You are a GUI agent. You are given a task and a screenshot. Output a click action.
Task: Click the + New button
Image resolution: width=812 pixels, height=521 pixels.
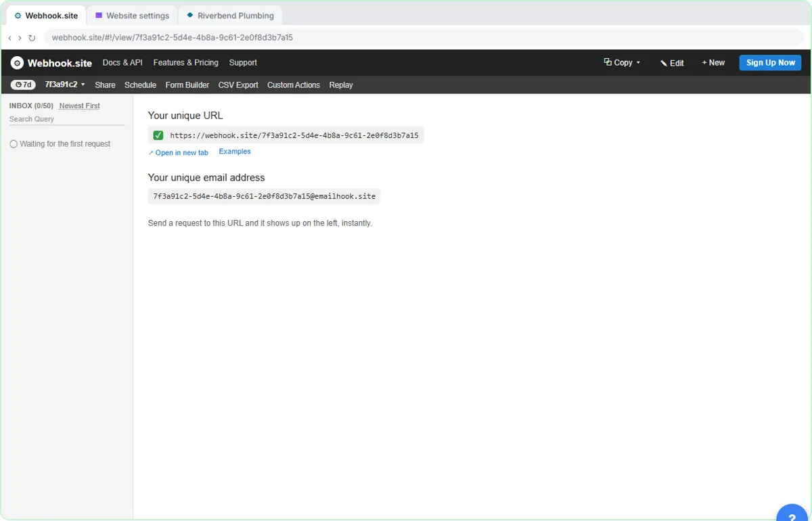[x=713, y=63]
